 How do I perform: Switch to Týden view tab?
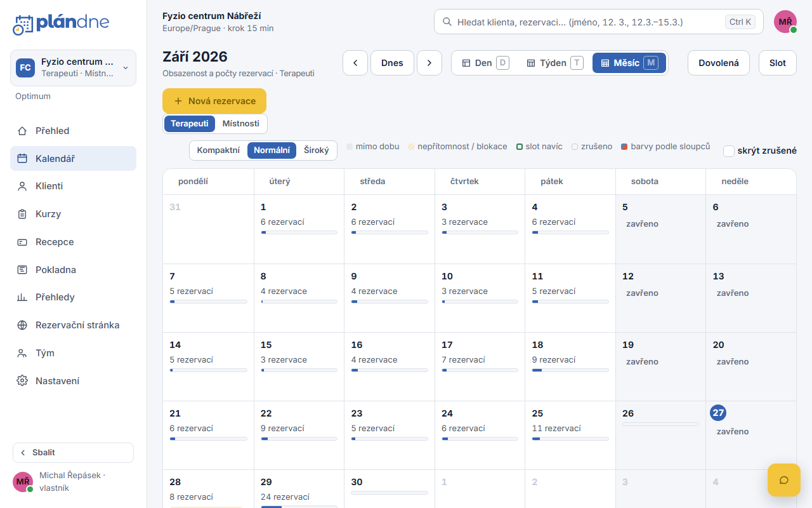(554, 63)
